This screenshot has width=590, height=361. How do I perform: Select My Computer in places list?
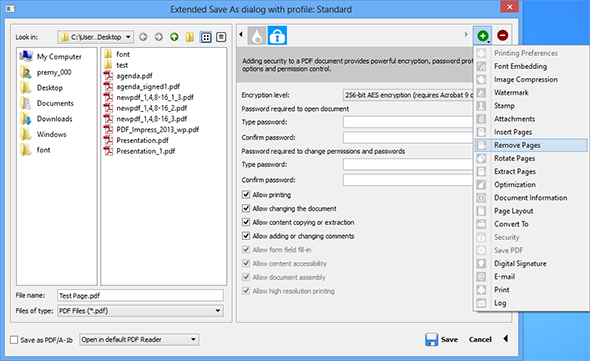[51, 56]
